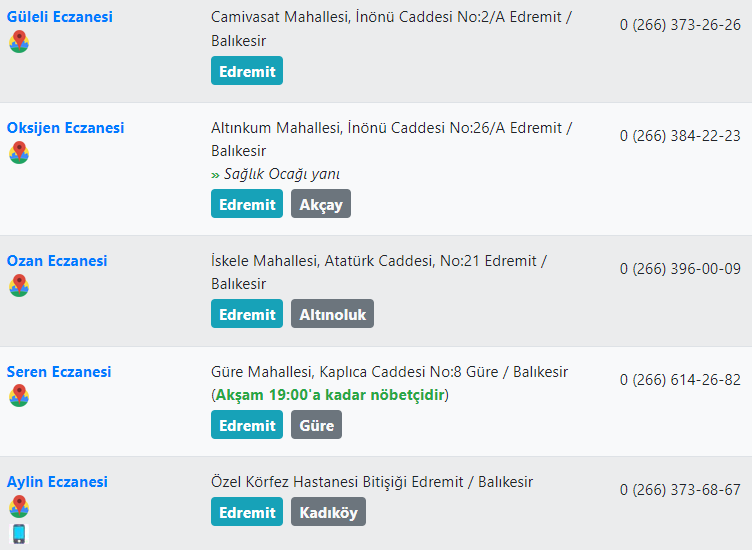Open the Güleli Eczanesi link
This screenshot has width=752, height=550.
click(x=59, y=17)
